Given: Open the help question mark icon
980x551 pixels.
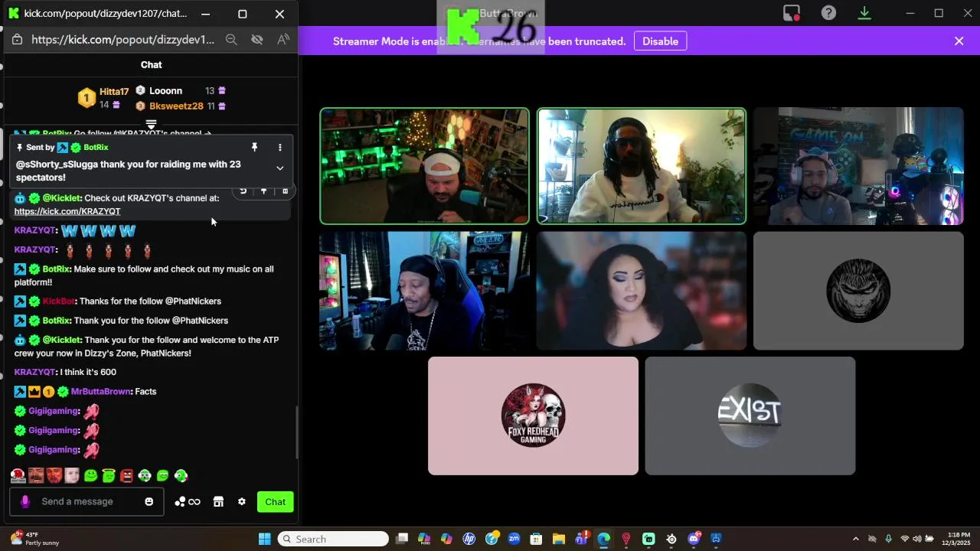Looking at the screenshot, I should 828,13.
